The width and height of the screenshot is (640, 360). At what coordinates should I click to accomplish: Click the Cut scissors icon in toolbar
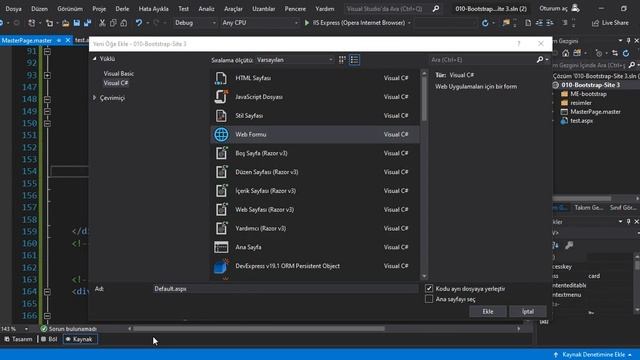click(102, 23)
